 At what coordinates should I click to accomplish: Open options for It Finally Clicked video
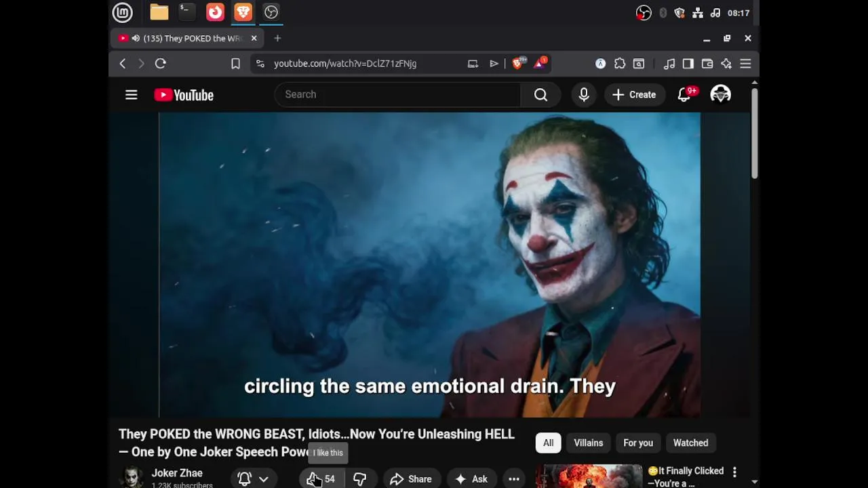click(x=734, y=472)
